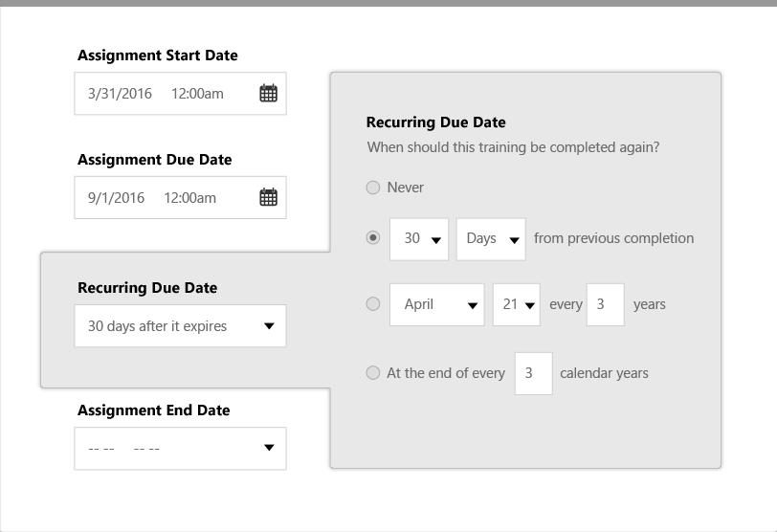Select the Never recurrence option

(x=373, y=188)
